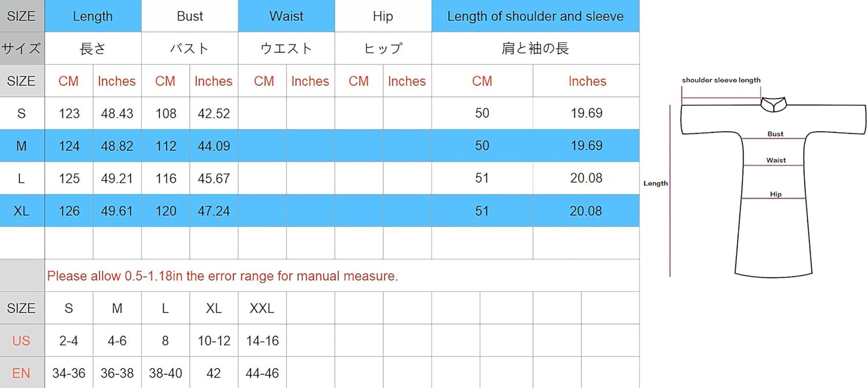
Task: Click the US size 14-16 cell
Action: 262,341
